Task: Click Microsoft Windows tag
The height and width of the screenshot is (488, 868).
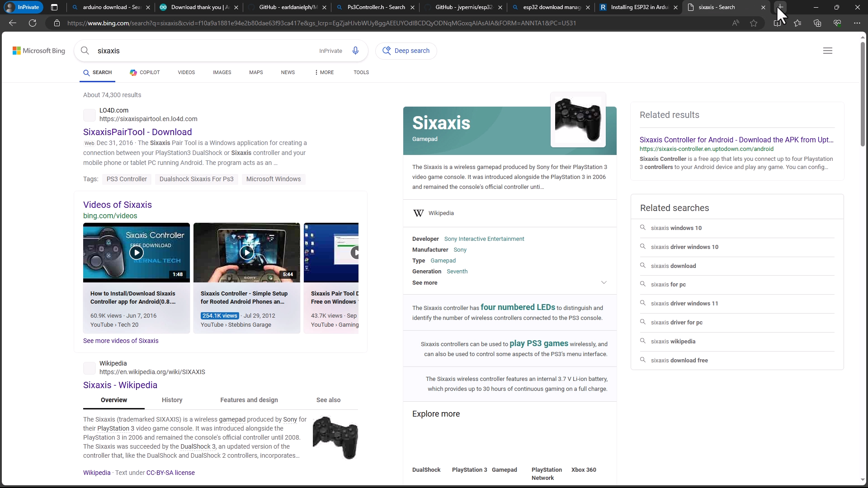Action: tap(274, 179)
